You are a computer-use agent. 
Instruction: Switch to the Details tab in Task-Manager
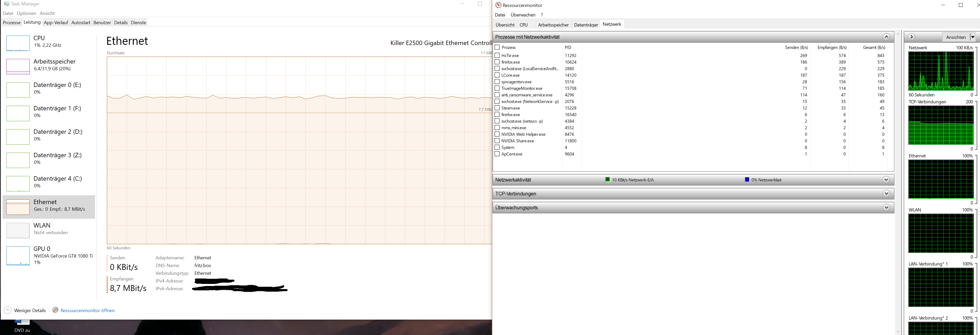[121, 22]
